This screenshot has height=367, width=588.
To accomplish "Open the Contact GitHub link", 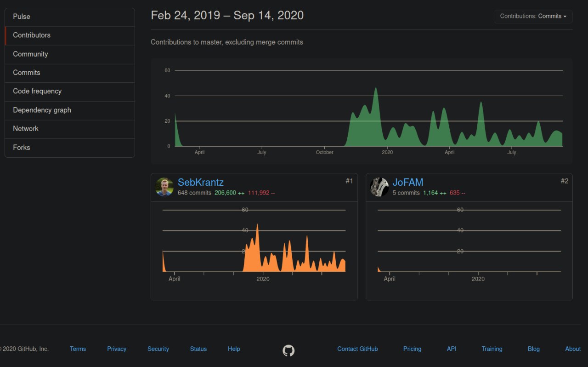I will pos(357,349).
